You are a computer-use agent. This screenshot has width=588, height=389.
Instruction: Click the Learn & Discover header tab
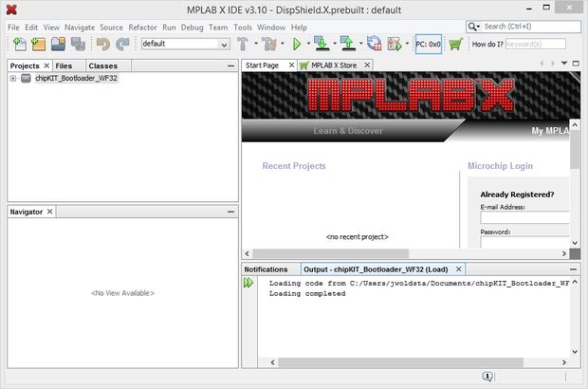point(348,131)
